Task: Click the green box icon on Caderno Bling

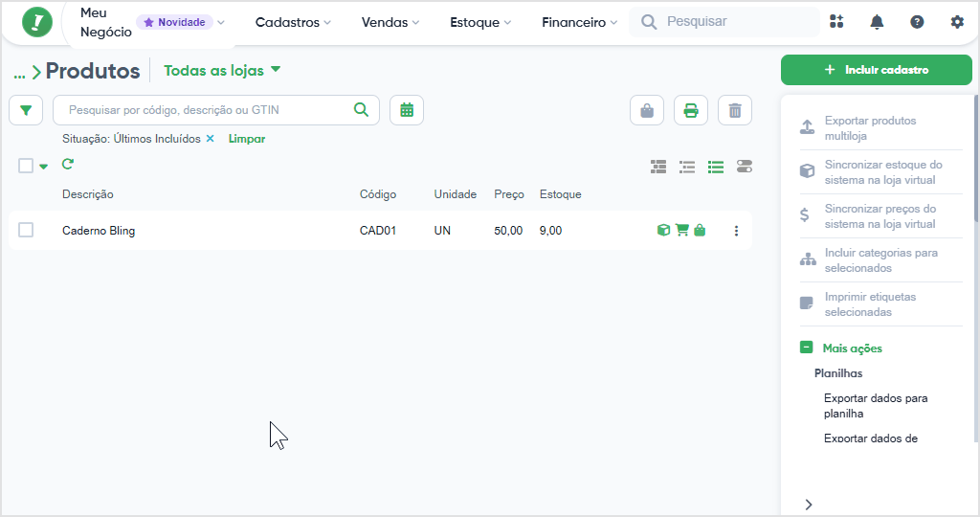Action: (664, 230)
